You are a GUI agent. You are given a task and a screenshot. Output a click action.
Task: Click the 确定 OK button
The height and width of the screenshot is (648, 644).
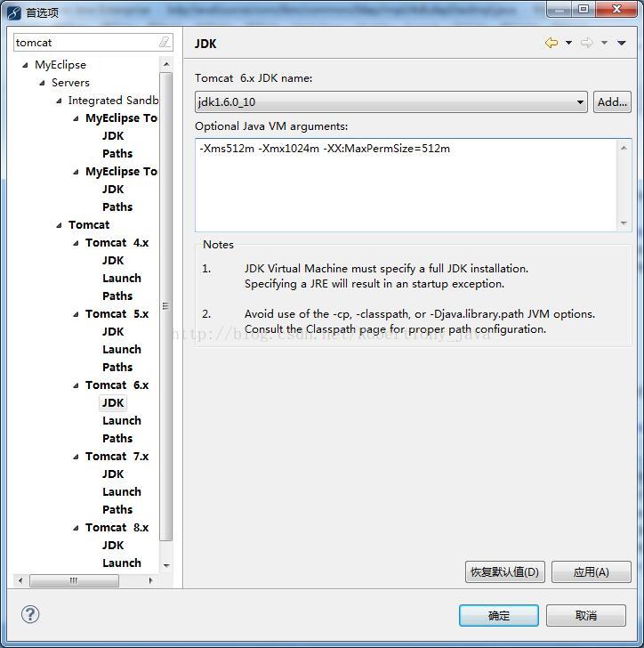tap(499, 615)
